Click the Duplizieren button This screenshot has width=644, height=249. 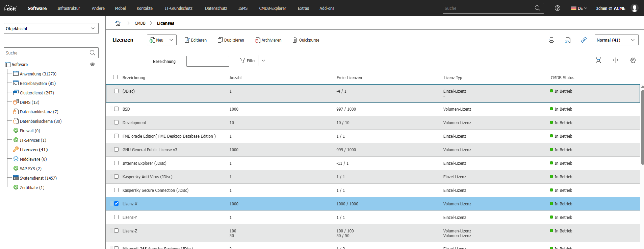(x=231, y=40)
